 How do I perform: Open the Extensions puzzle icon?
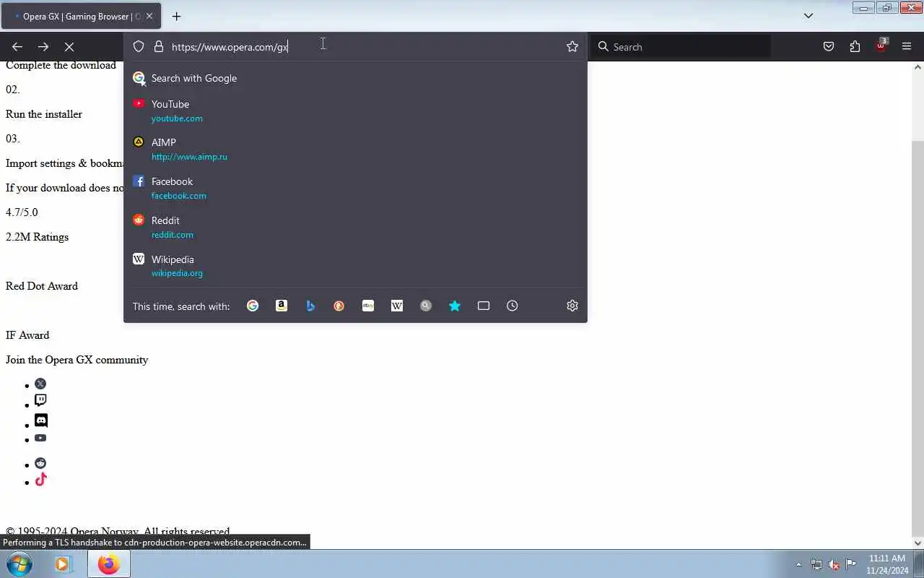click(x=855, y=47)
